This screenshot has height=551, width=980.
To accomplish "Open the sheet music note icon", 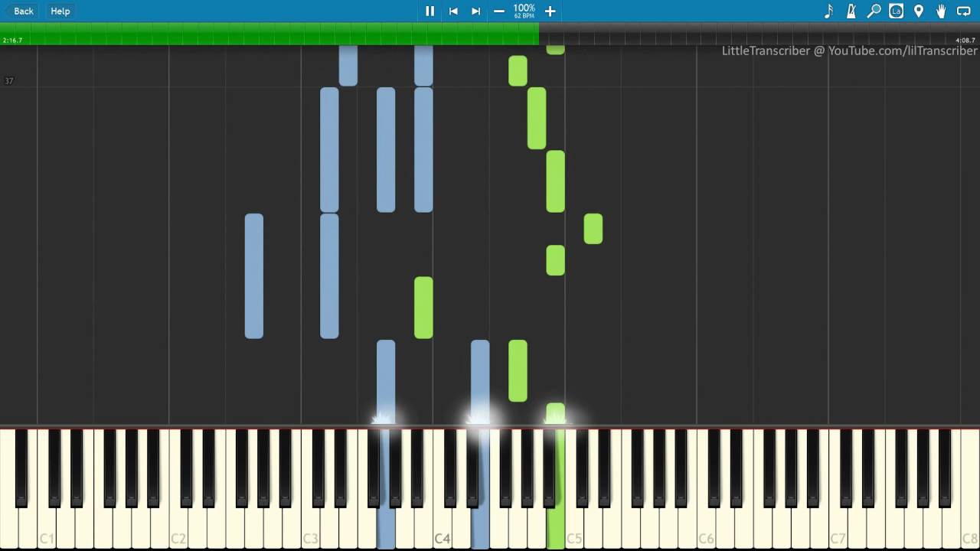I will (828, 11).
